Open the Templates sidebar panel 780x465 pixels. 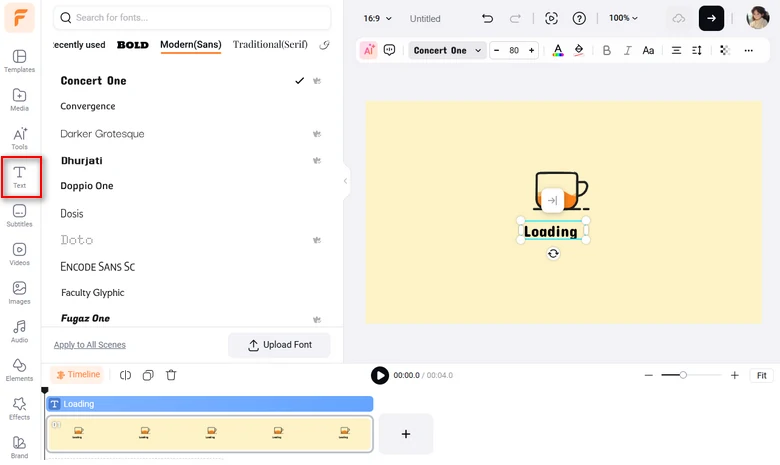tap(19, 61)
